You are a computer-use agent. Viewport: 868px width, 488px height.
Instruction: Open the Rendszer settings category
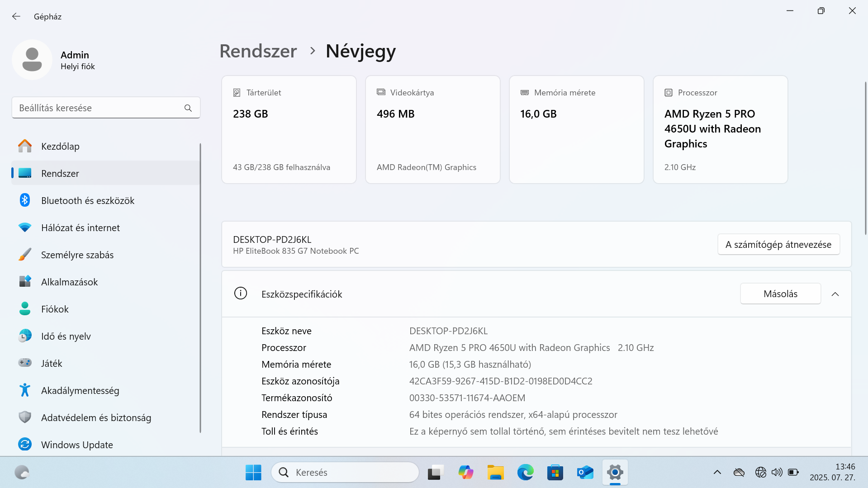[106, 173]
